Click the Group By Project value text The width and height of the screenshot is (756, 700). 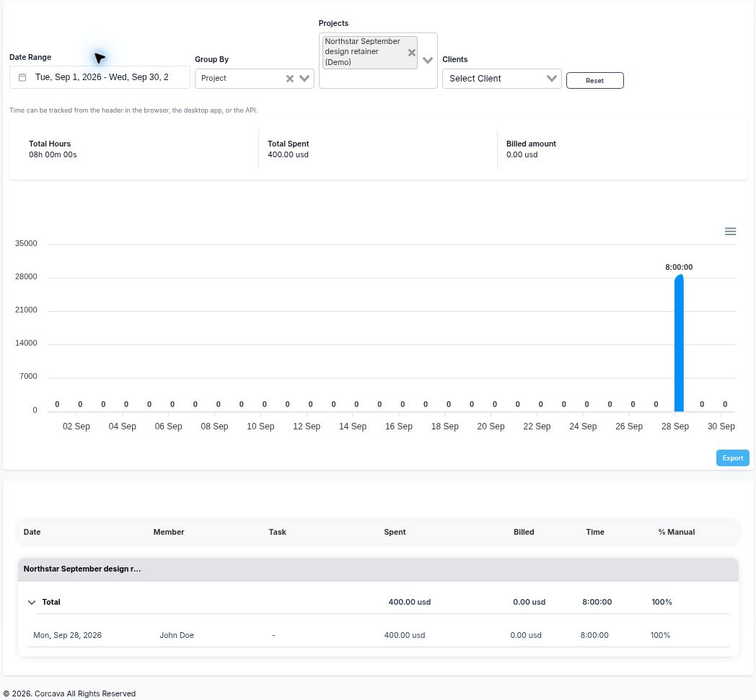pos(214,78)
